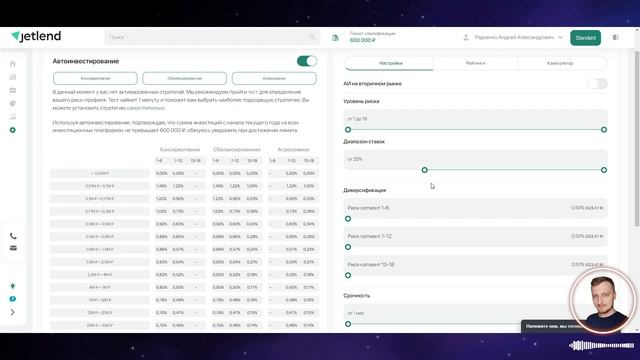The image size is (640, 360).
Task: Click right handle of Диапазон ставок slider
Action: [604, 170]
